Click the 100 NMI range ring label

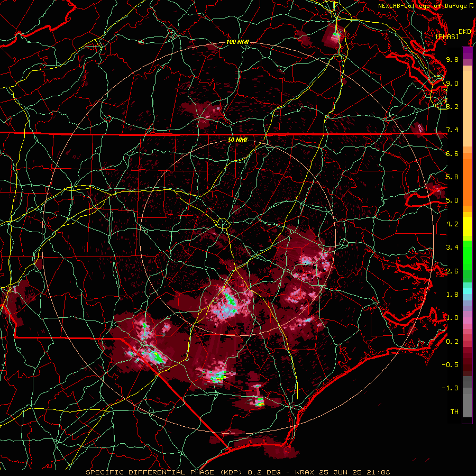[x=237, y=42]
